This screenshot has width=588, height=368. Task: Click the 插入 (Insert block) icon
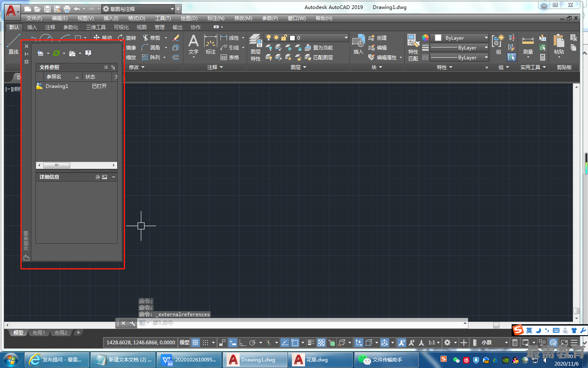coord(358,45)
